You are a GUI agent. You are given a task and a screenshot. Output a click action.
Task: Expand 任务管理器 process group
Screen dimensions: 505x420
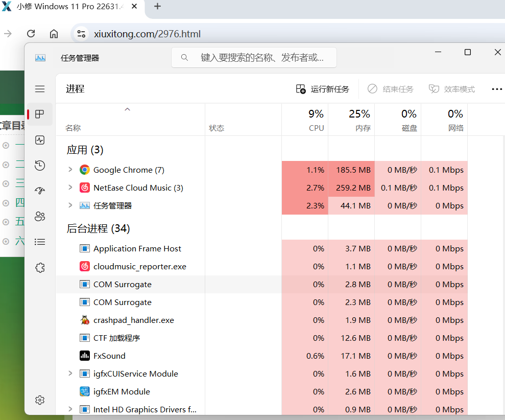pyautogui.click(x=70, y=205)
